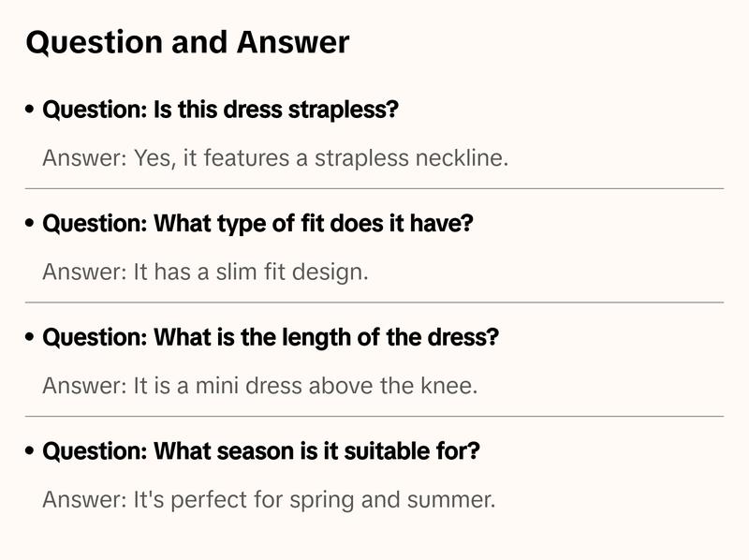Screen dimensions: 749x560
Task: Click the divider under the mini dress answer
Action: click(374, 416)
